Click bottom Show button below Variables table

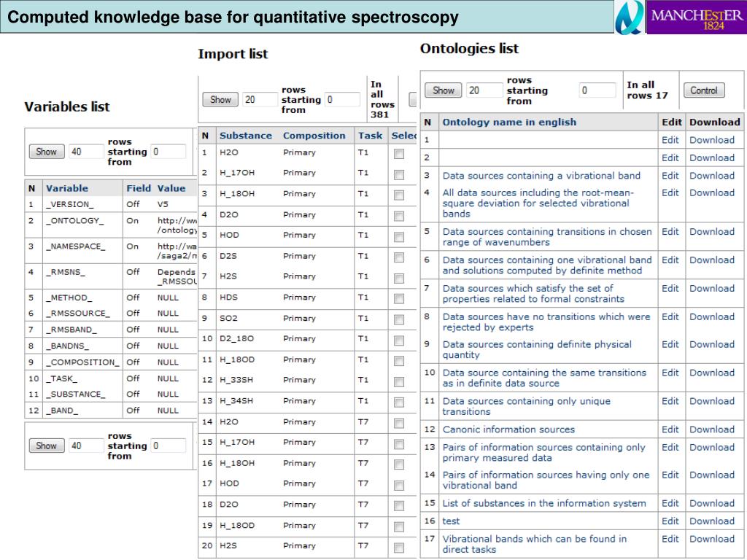tap(46, 446)
